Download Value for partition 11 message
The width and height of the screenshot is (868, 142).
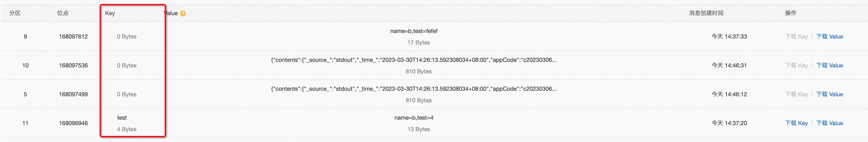click(829, 123)
